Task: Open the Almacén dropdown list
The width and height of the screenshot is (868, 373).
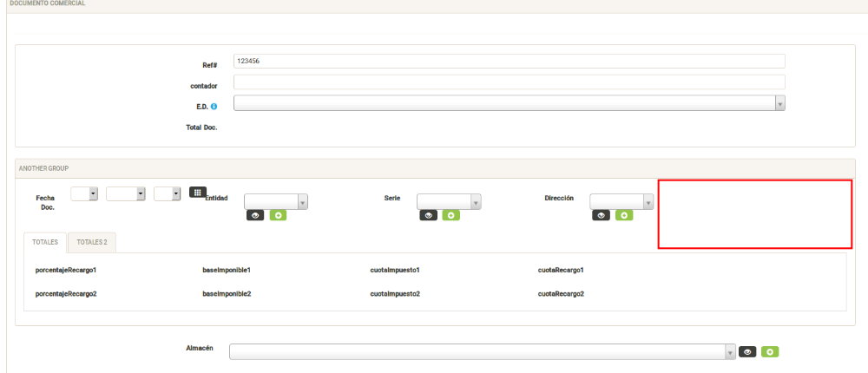Action: point(483,352)
